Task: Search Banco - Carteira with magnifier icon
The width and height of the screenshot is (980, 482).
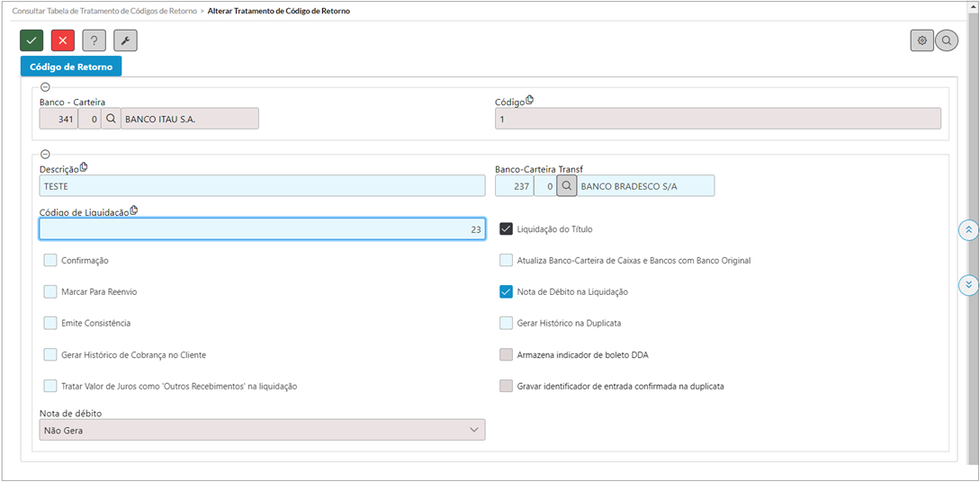Action: (112, 119)
